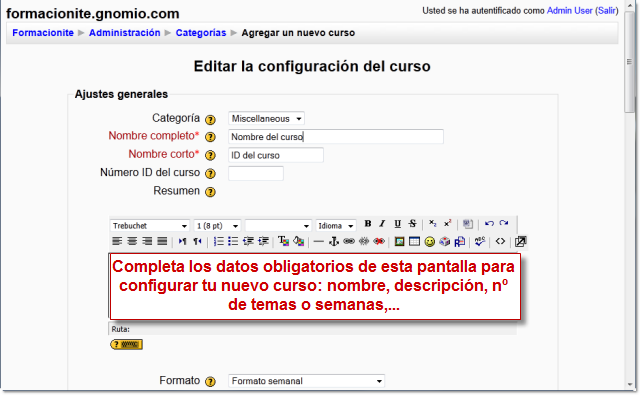This screenshot has width=640, height=395.
Task: Log out via the Salir link
Action: 607,11
